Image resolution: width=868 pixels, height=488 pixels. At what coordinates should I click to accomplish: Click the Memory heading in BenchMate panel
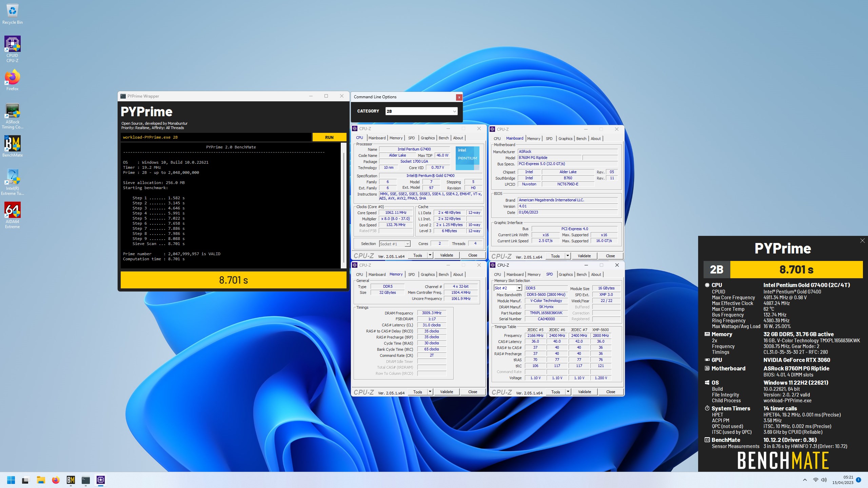click(722, 334)
